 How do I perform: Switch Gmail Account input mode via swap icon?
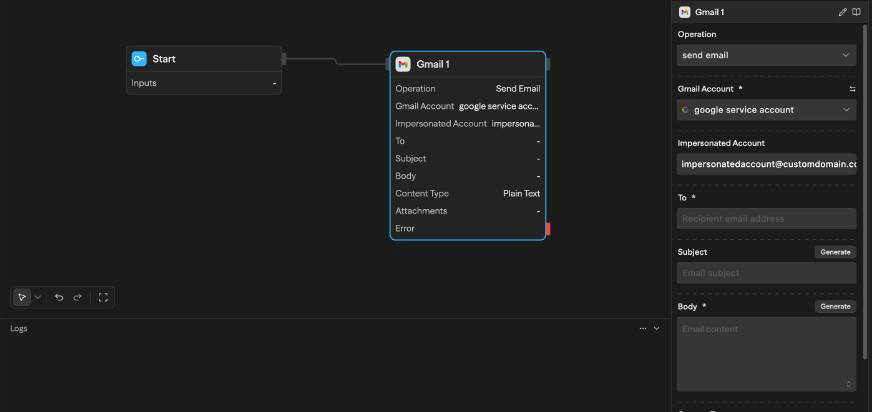point(853,89)
